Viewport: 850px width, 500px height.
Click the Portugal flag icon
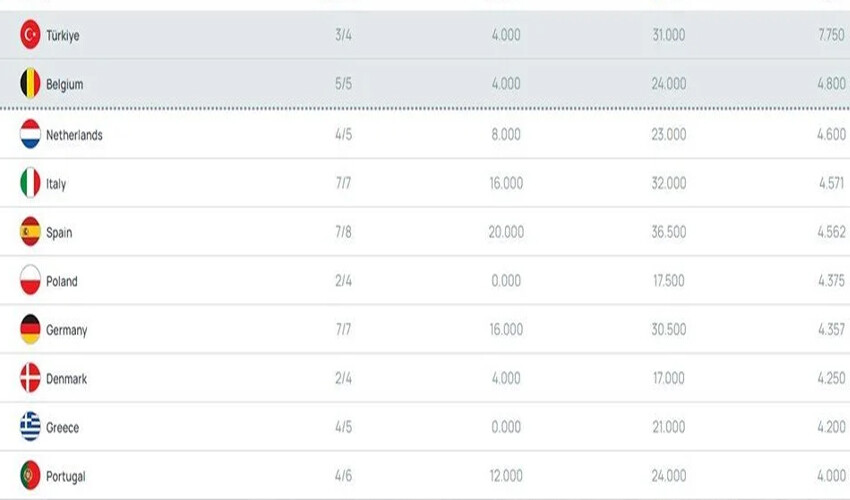point(30,476)
